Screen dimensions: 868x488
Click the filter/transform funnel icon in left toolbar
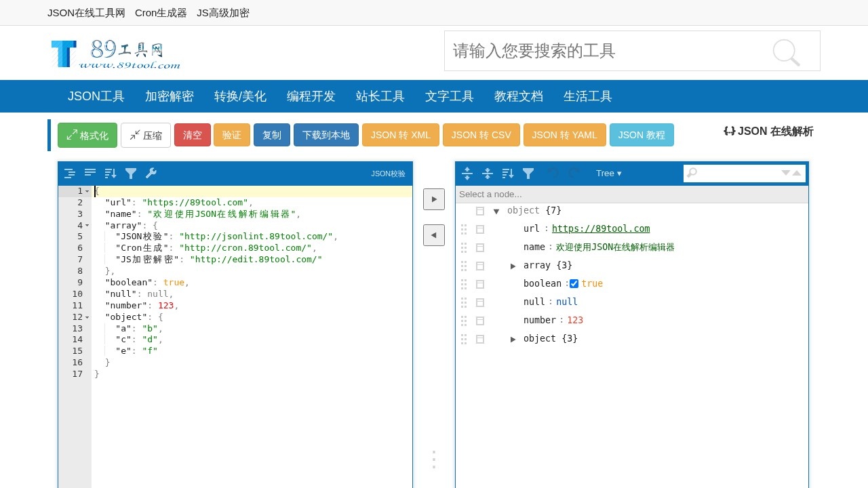(x=131, y=174)
